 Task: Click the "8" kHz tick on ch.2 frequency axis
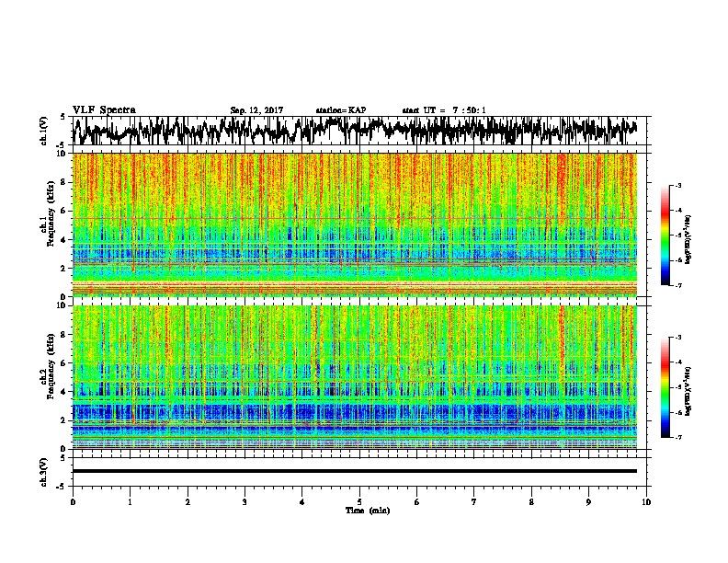(x=64, y=335)
